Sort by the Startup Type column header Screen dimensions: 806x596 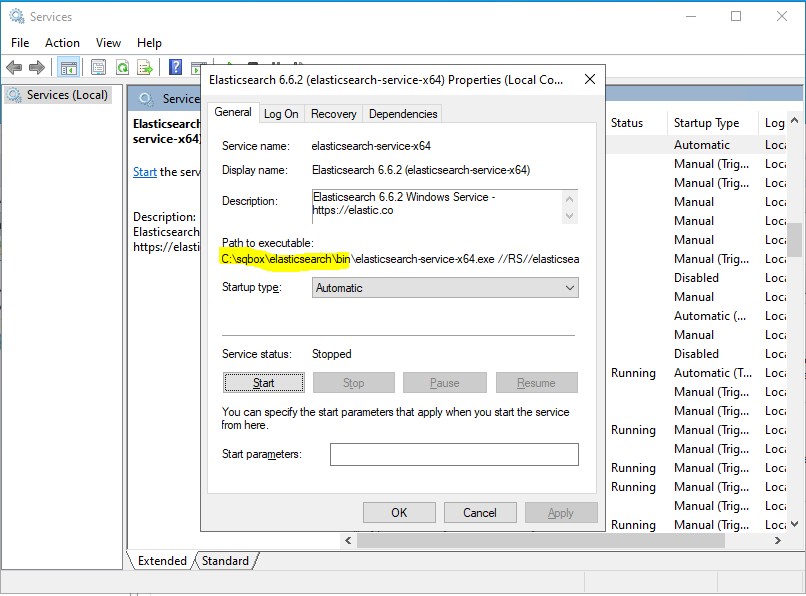pos(712,123)
